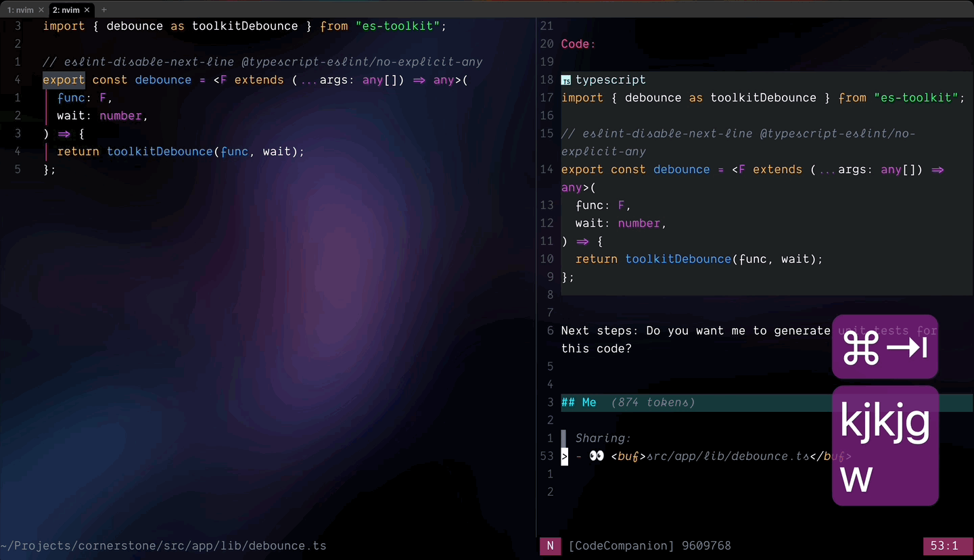The width and height of the screenshot is (974, 560).
Task: Click the highlighted "export" keyword in left pane
Action: (63, 79)
